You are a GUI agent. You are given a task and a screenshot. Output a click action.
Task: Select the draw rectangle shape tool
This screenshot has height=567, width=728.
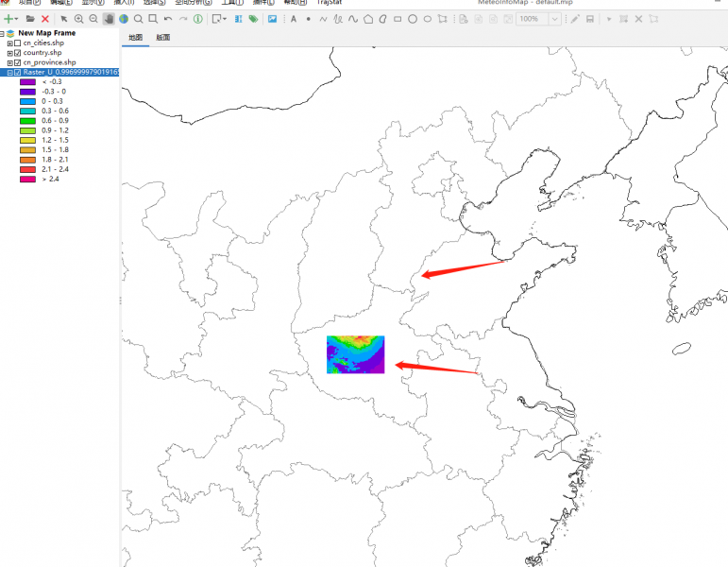pyautogui.click(x=398, y=19)
